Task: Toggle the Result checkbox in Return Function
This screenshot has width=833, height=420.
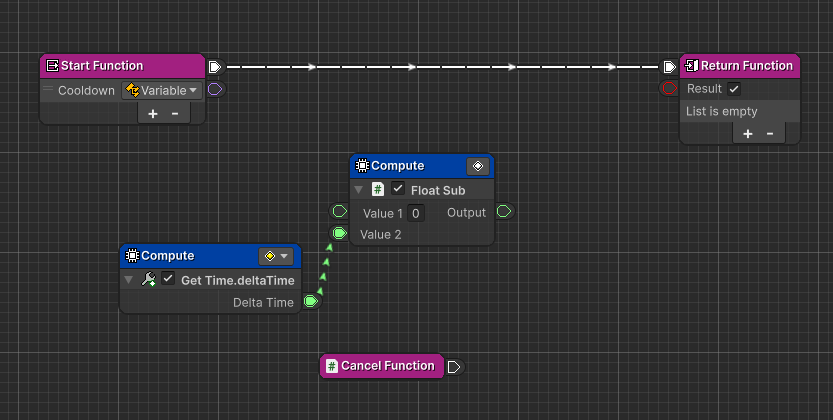Action: tap(734, 89)
